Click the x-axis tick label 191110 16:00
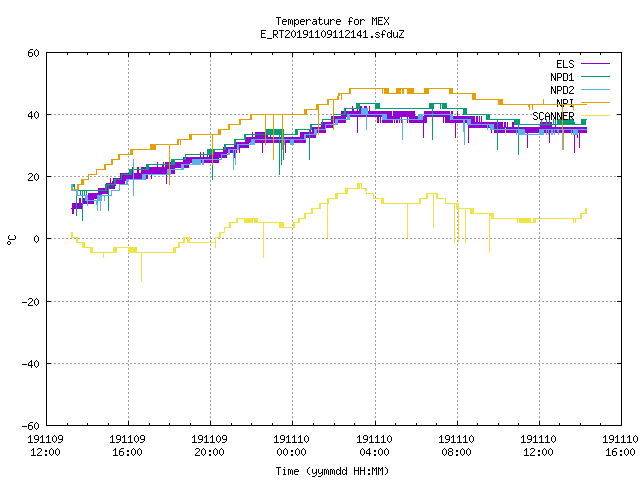Image resolution: width=640 pixels, height=480 pixels. pos(620,446)
